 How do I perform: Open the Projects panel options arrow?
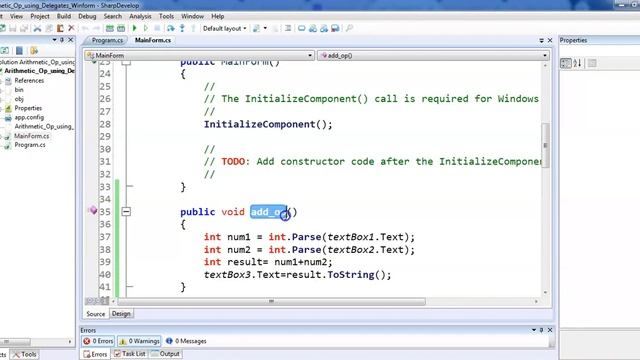click(54, 40)
